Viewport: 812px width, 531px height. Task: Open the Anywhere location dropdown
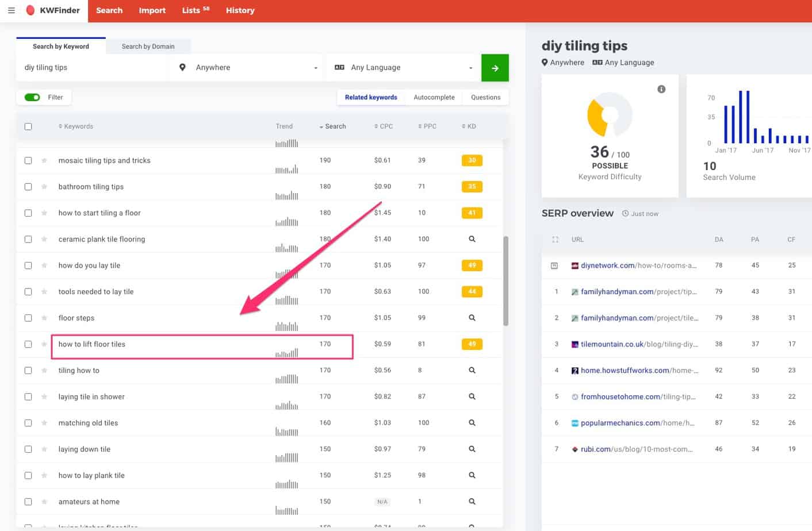pos(248,68)
